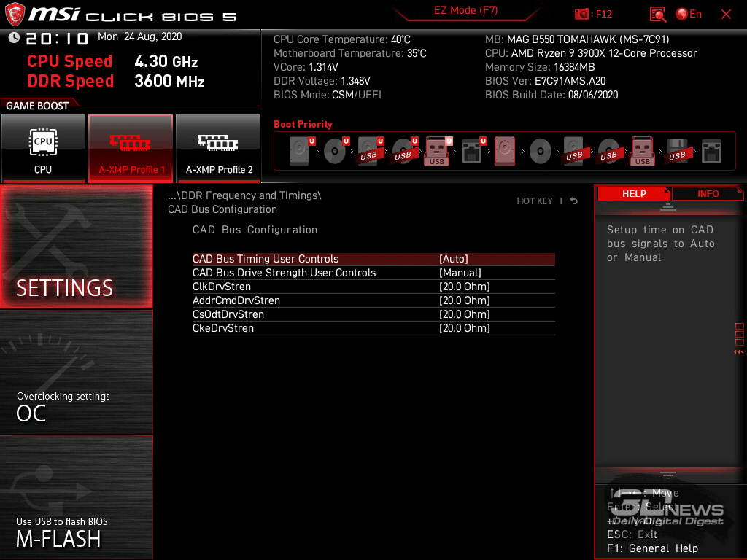The width and height of the screenshot is (747, 560).
Task: Switch to EZ Mode (F7)
Action: (465, 10)
